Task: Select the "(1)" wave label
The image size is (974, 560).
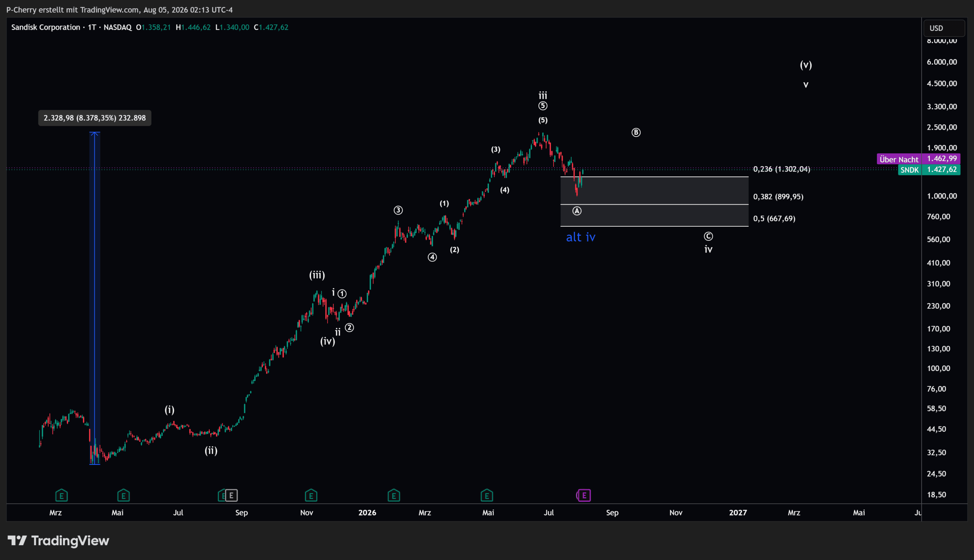Action: point(444,204)
